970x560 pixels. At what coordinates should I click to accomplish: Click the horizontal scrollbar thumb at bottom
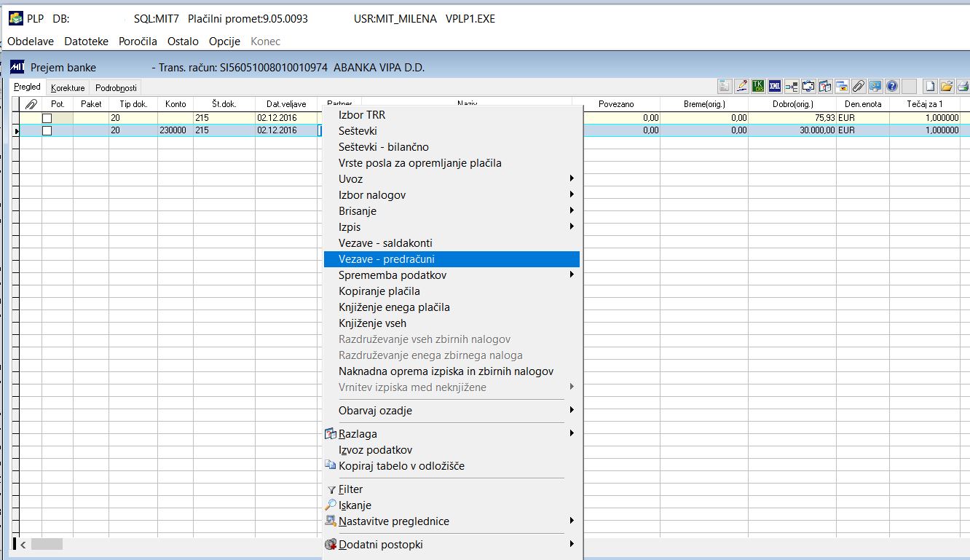[47, 544]
